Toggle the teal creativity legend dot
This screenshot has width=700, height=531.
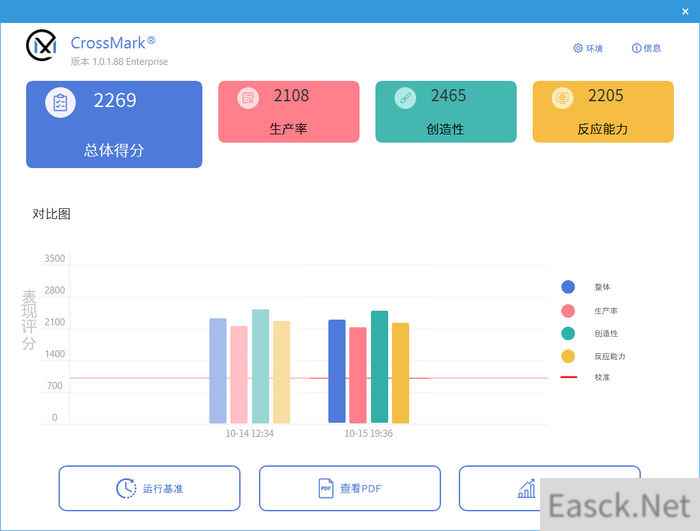tap(568, 333)
